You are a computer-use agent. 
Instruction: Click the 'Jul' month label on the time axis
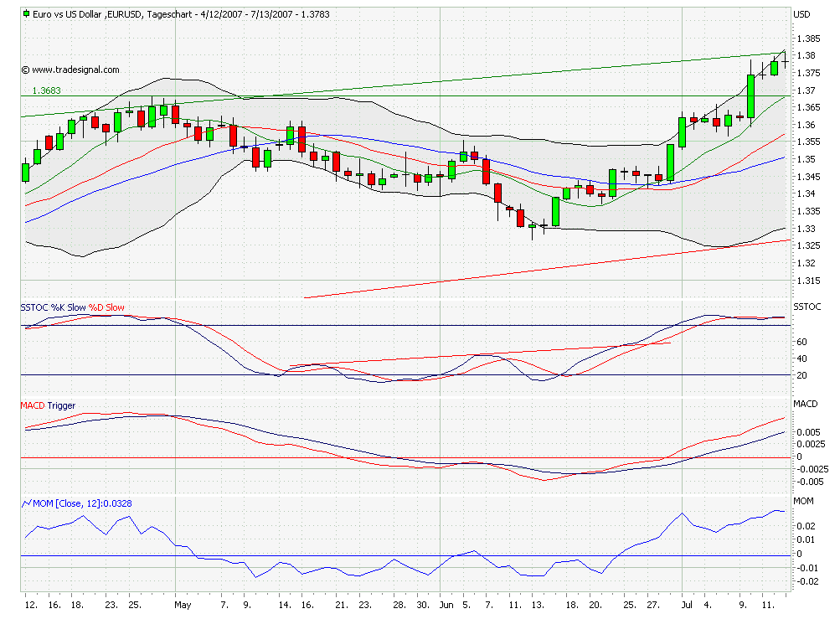687,605
